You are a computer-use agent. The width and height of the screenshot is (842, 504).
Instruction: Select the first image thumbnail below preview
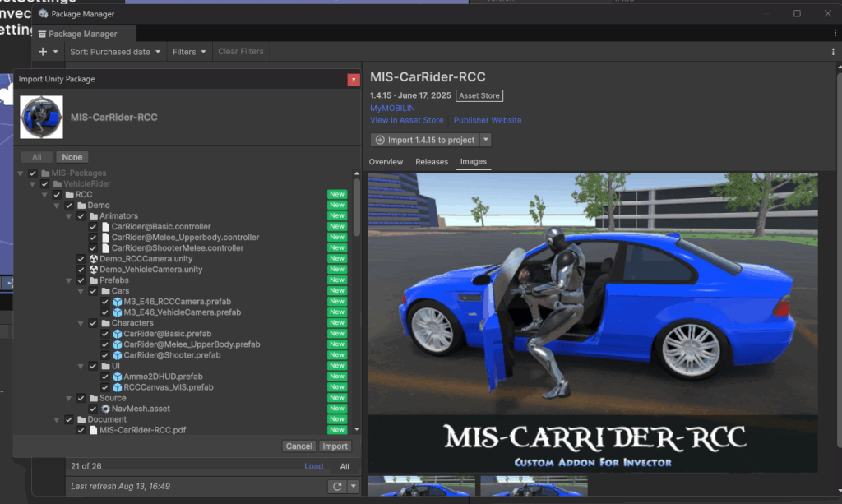[x=422, y=486]
